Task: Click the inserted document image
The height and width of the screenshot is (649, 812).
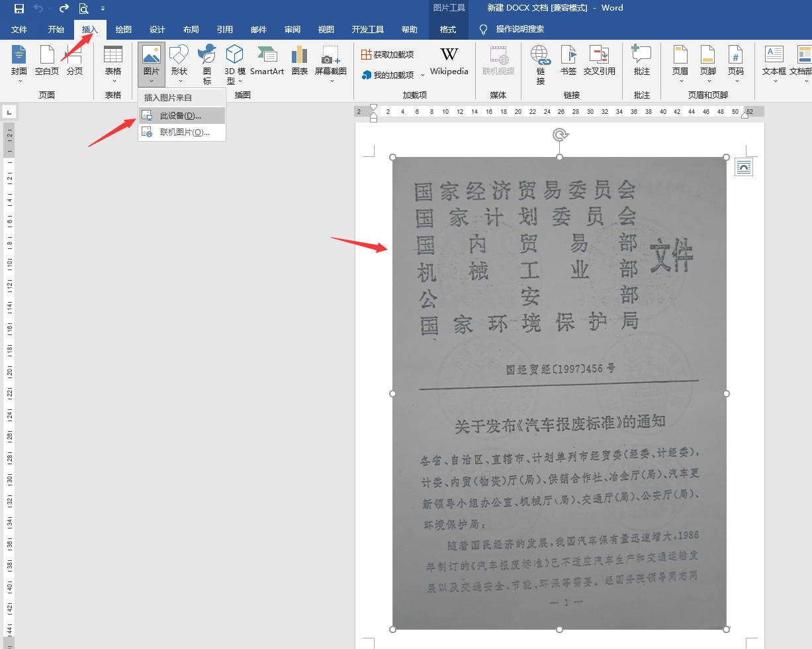Action: point(560,393)
